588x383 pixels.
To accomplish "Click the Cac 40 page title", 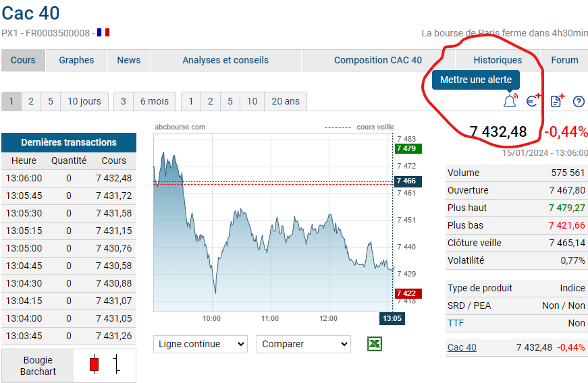I will tap(31, 13).
